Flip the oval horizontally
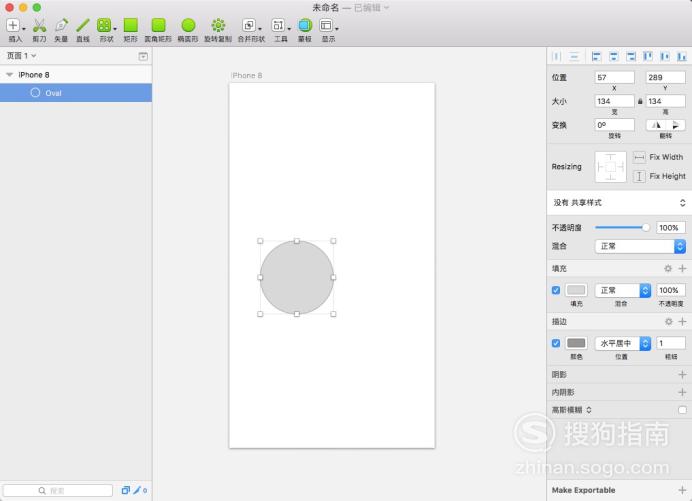This screenshot has height=501, width=692. click(656, 125)
